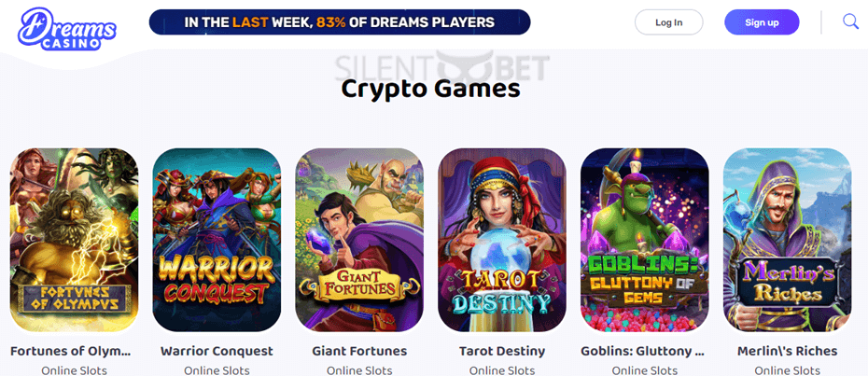Select the Tarot Destiny game artwork
The width and height of the screenshot is (868, 376).
(502, 240)
